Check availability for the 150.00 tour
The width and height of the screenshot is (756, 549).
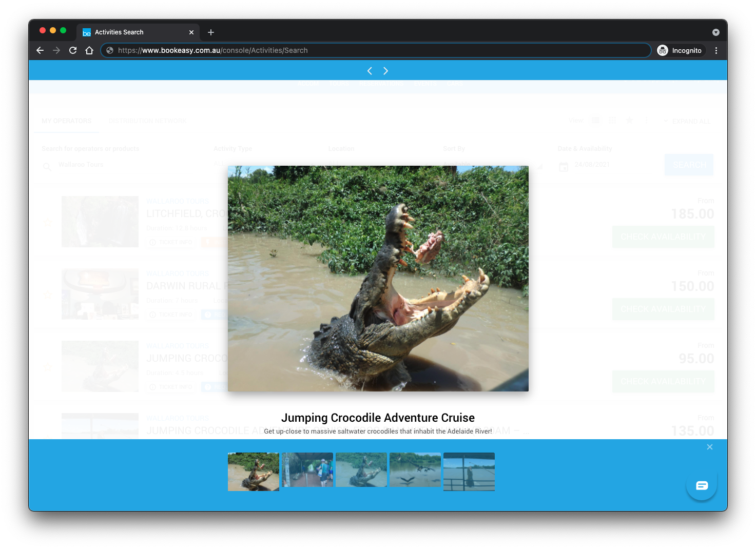click(x=663, y=309)
